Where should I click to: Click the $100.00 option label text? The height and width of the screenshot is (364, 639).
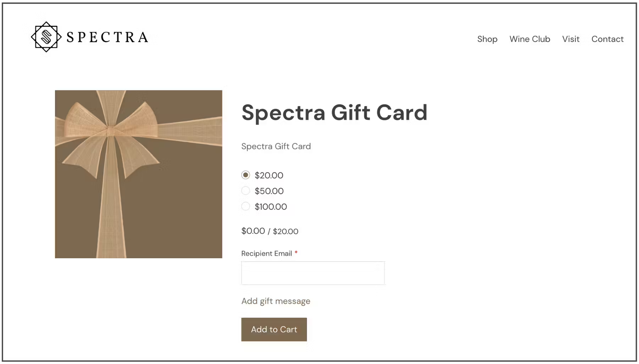click(271, 206)
